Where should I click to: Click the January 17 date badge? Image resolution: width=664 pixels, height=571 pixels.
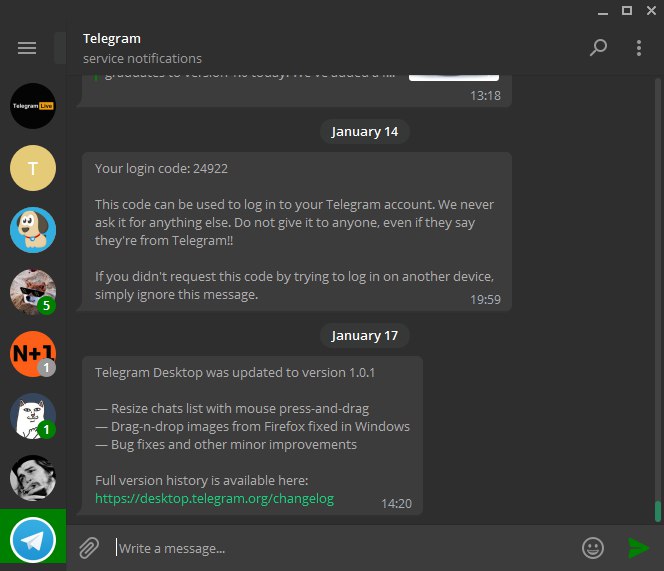(x=365, y=335)
